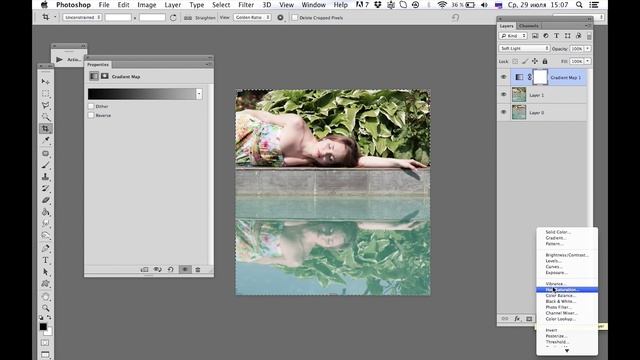Toggle adjustment layer visibility in Properties panel
Image resolution: width=640 pixels, height=360 pixels.
(x=185, y=269)
